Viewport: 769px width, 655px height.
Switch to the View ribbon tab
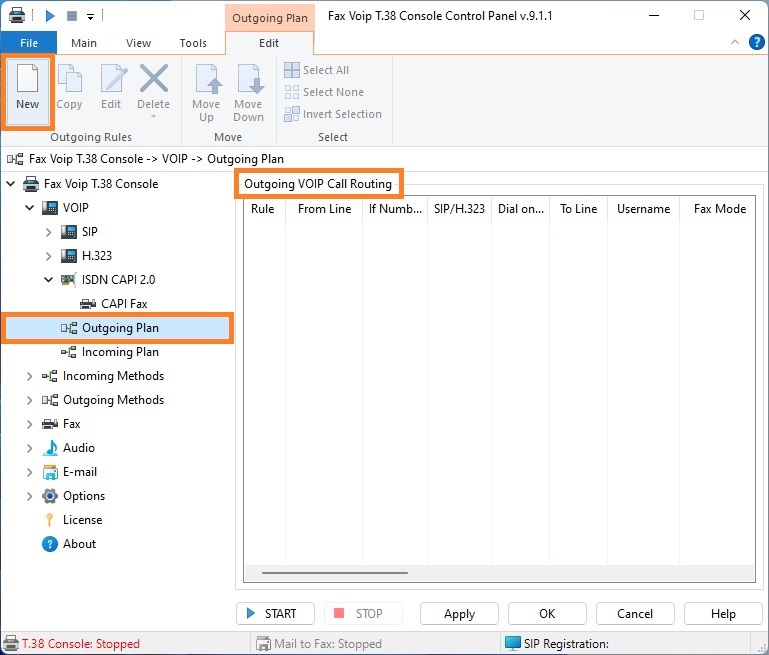point(138,43)
